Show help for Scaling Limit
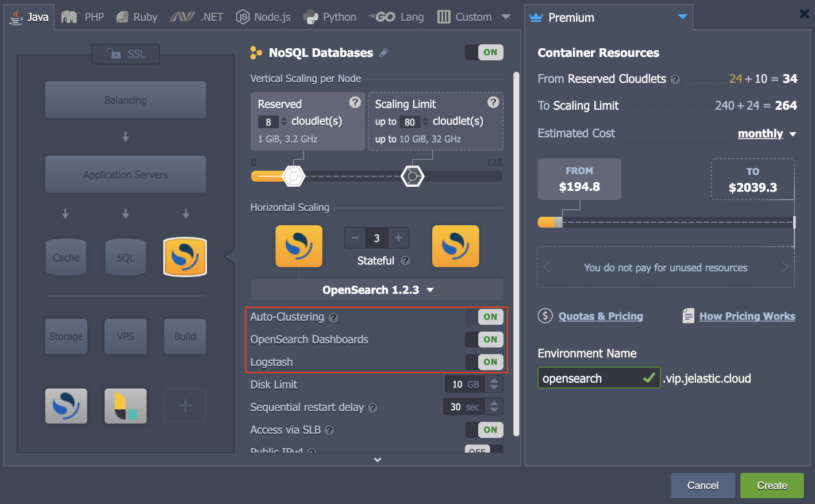Screen dimensions: 815x504 (493, 102)
